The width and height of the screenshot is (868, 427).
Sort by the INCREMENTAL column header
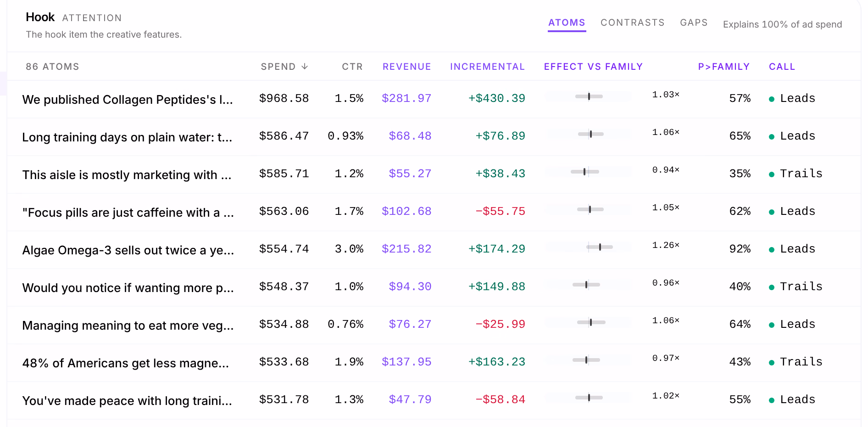487,67
